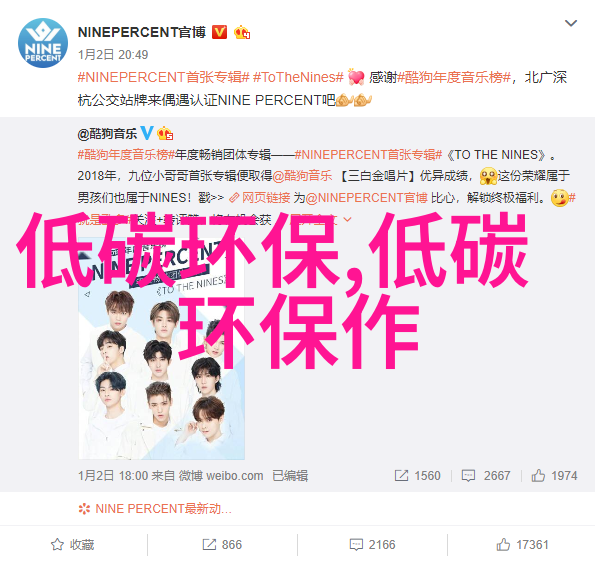Like the original post with 1974 likes

tap(554, 475)
